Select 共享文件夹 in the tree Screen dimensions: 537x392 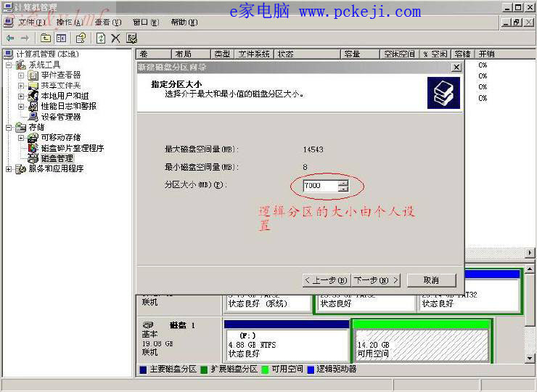(x=61, y=86)
